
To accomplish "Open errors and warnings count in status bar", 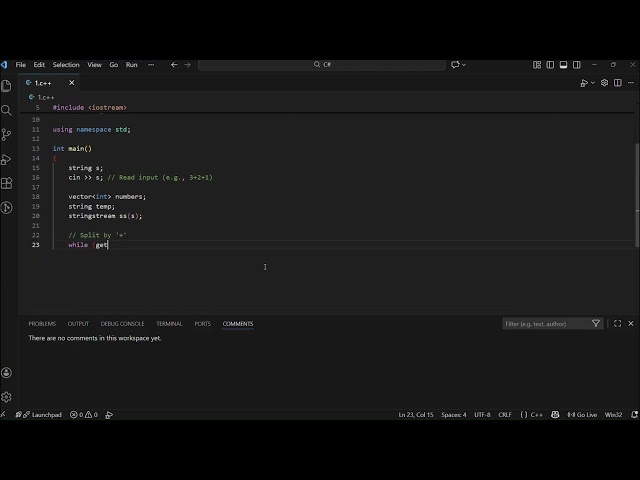I will pos(84,415).
